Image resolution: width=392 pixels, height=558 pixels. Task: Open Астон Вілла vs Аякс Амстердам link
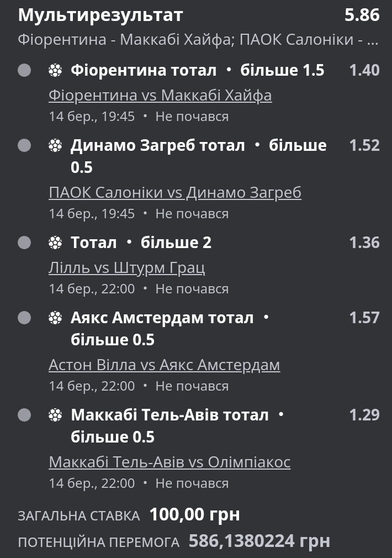(165, 365)
